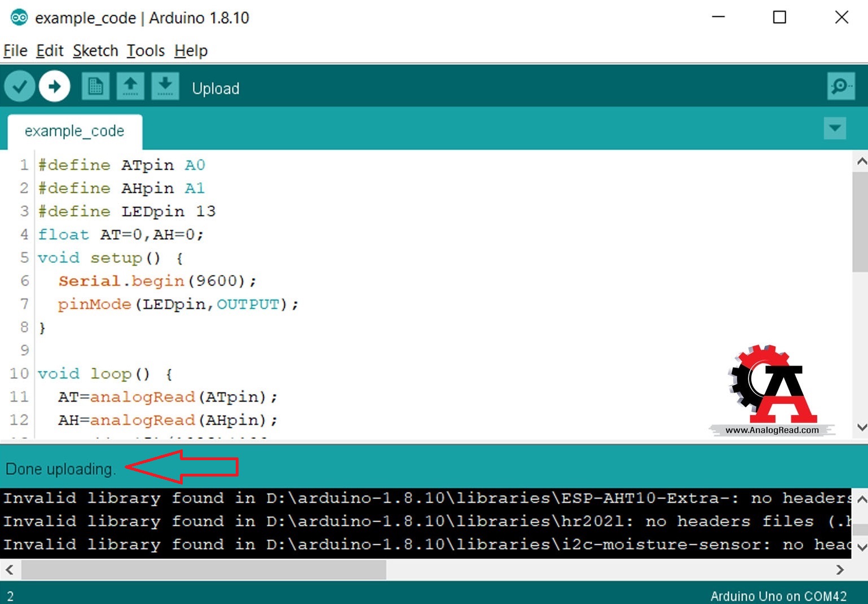The image size is (868, 604).
Task: Click console scrollbar up arrow
Action: pyautogui.click(x=861, y=499)
